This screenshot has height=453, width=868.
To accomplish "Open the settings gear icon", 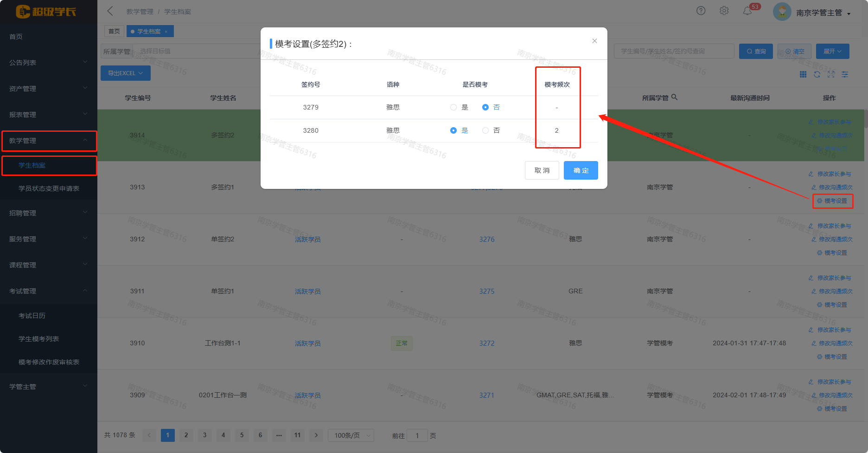I will point(724,11).
